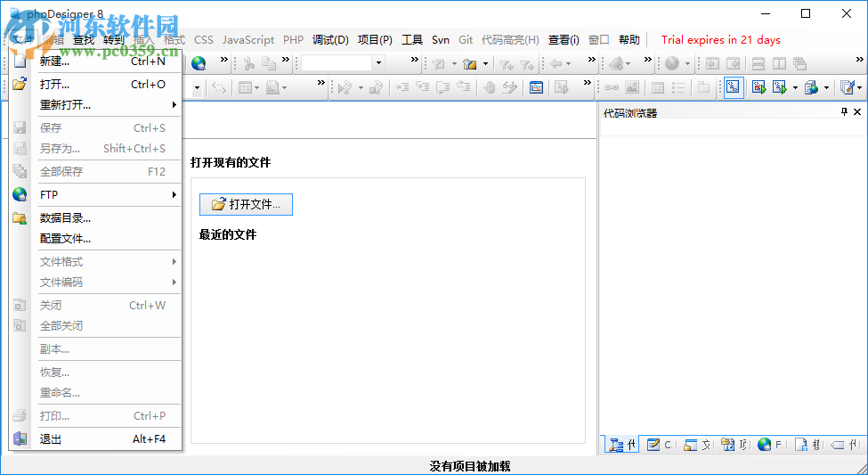The height and width of the screenshot is (475, 868).
Task: Click the run script green arrow icon
Action: click(780, 87)
